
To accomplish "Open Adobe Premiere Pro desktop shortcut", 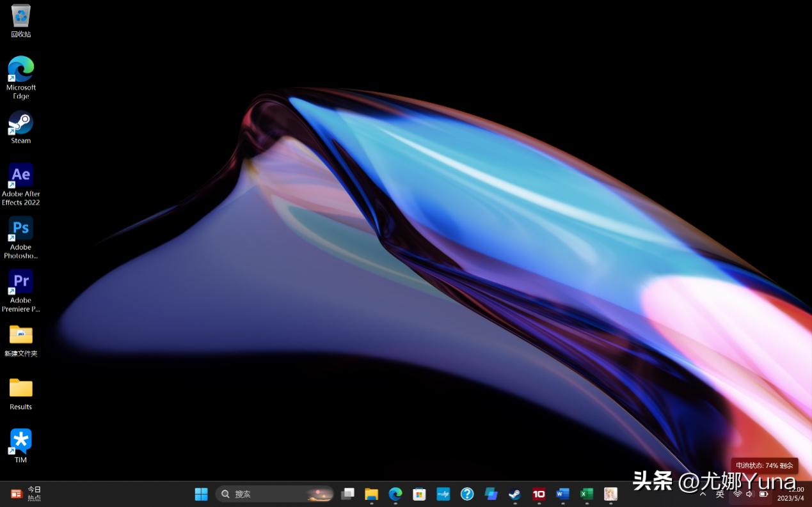I will coord(20,281).
